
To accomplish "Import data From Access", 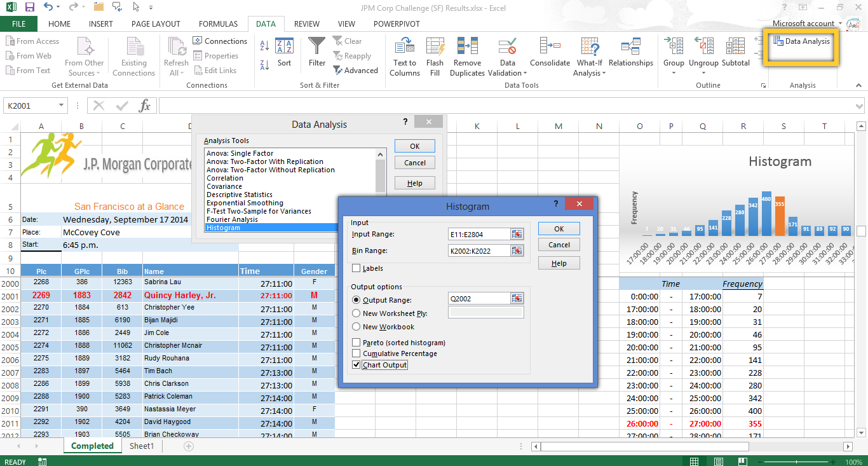I will coord(32,41).
